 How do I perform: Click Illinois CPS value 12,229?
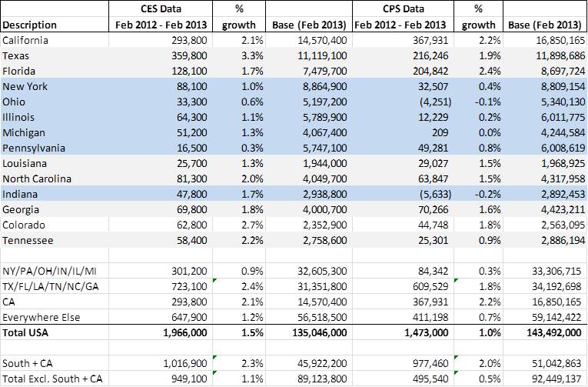coord(434,117)
